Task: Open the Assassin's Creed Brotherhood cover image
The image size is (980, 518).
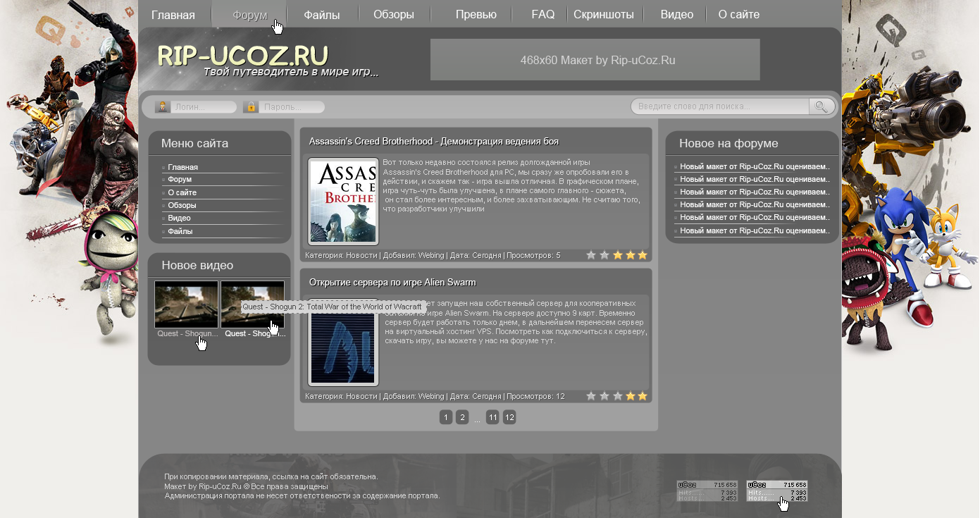Action: point(343,202)
